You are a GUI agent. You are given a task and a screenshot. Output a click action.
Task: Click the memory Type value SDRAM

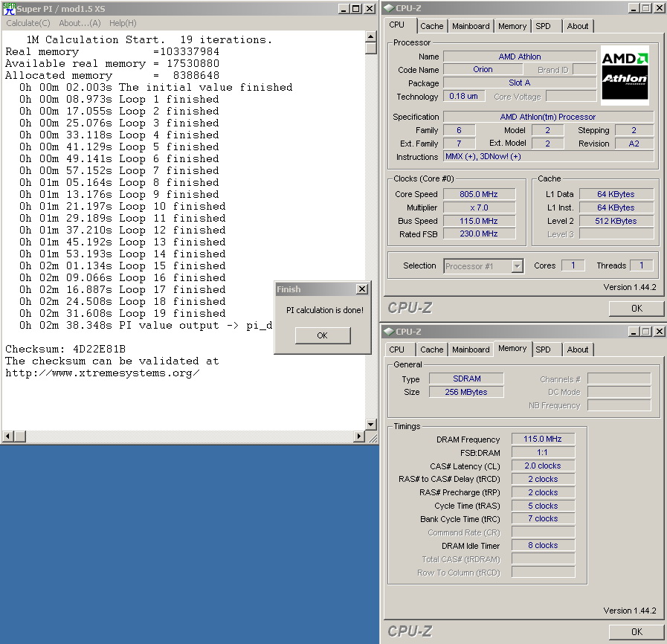466,379
